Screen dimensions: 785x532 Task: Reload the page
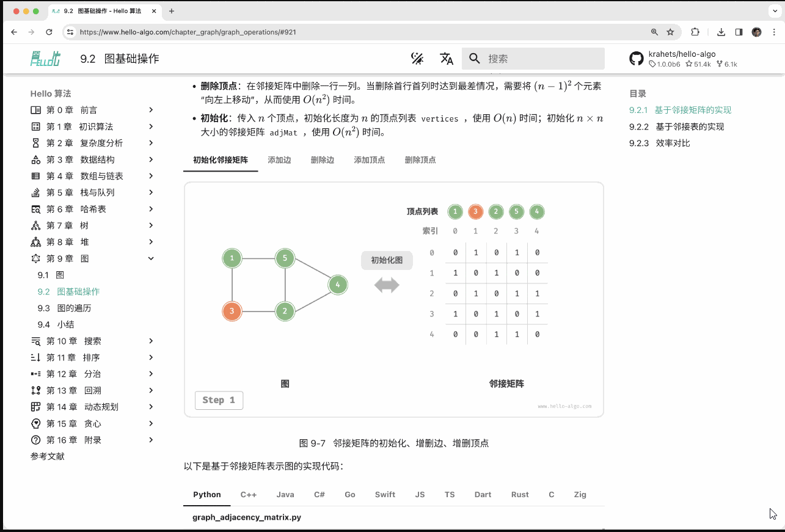click(49, 32)
